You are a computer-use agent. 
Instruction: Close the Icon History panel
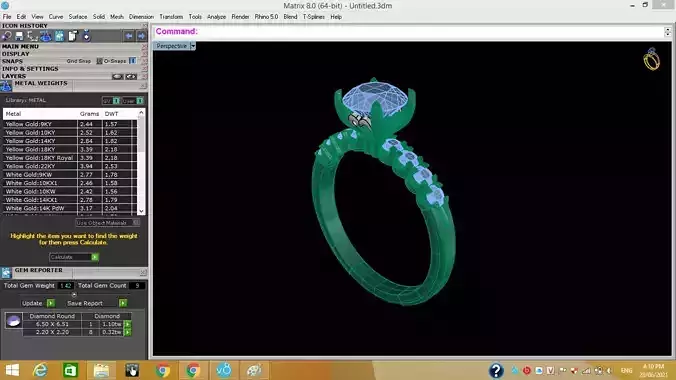pos(144,26)
